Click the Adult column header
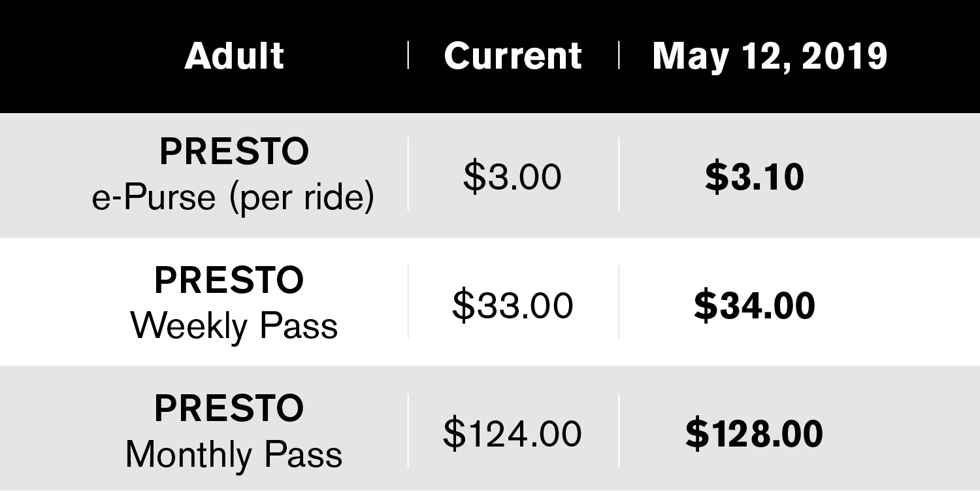The width and height of the screenshot is (980, 491). click(234, 56)
